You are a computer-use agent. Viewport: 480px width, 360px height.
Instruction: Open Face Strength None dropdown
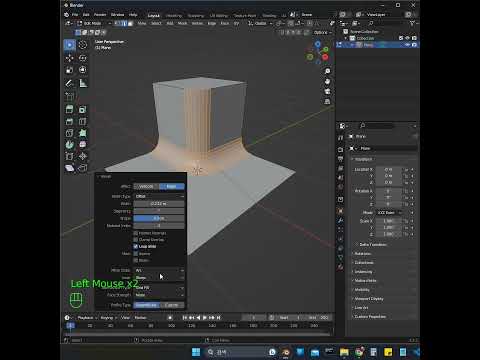point(159,295)
